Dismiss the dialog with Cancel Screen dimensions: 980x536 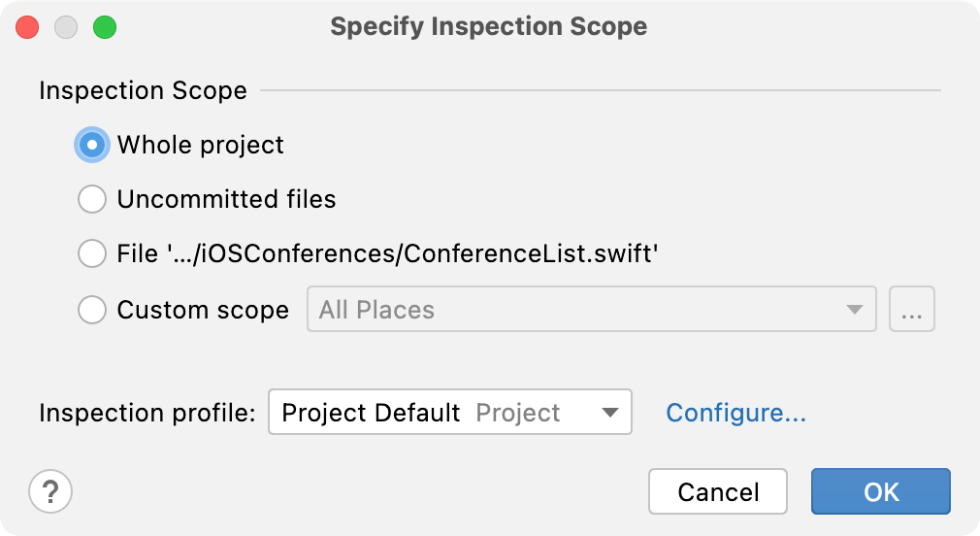(717, 491)
